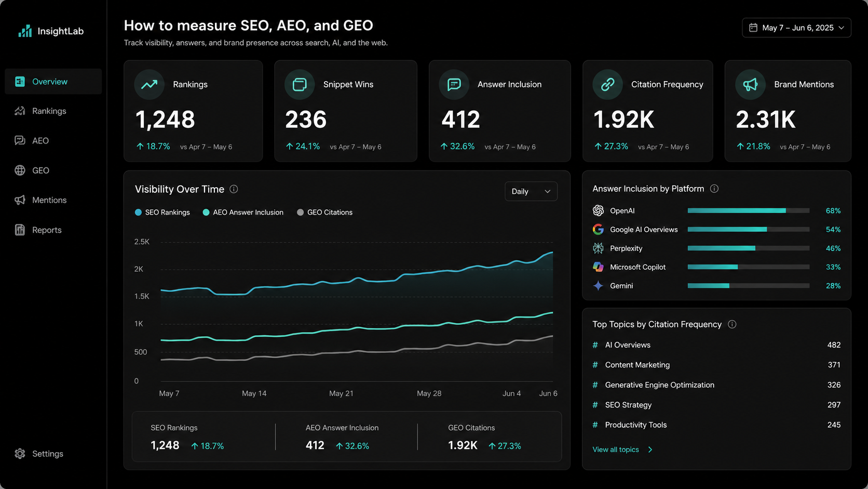Viewport: 868px width, 489px height.
Task: Click the 236 Snippet Wins value
Action: point(306,120)
